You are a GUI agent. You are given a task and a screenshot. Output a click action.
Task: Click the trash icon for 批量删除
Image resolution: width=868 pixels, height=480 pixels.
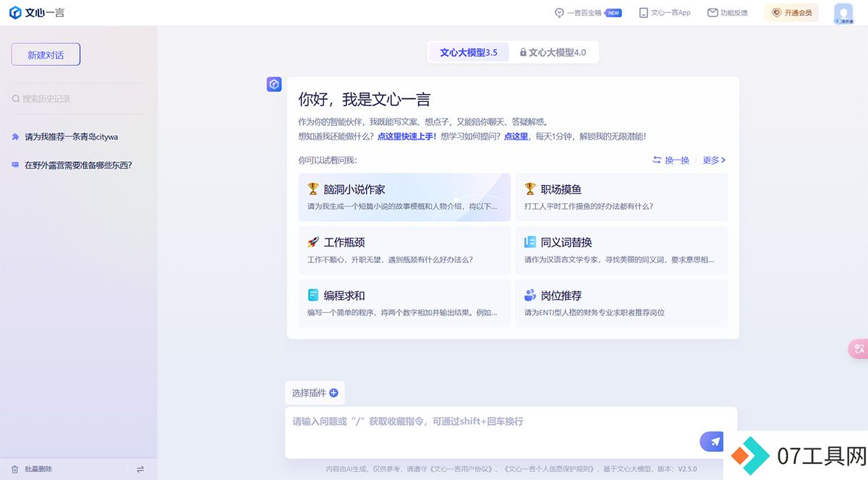pyautogui.click(x=14, y=469)
